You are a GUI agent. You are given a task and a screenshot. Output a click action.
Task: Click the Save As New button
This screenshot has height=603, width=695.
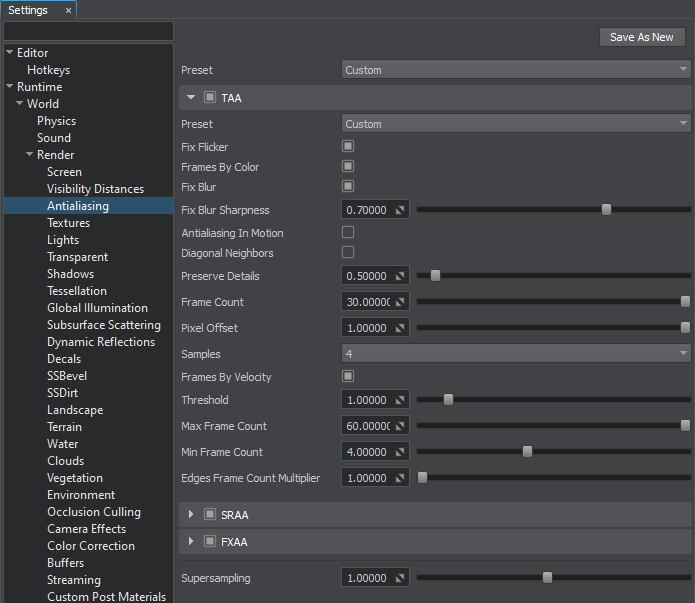click(641, 37)
